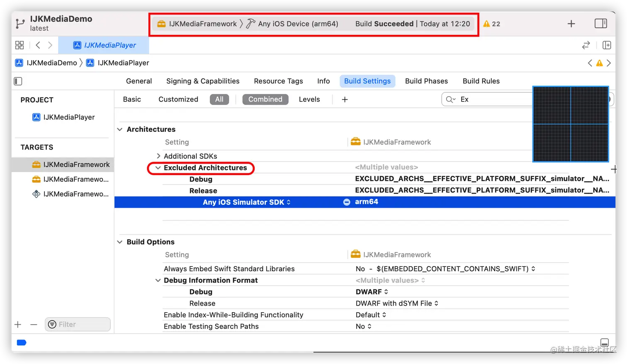
Task: Remove the selected target
Action: 34,325
